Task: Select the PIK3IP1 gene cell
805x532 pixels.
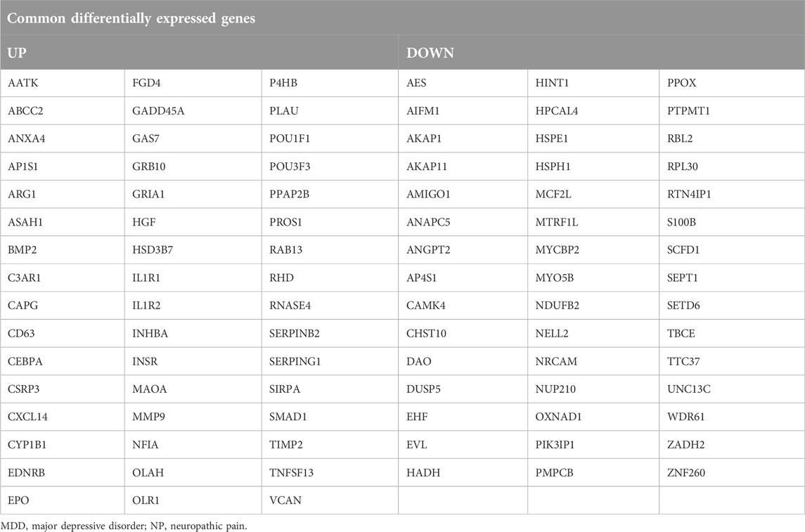Action: click(x=593, y=445)
